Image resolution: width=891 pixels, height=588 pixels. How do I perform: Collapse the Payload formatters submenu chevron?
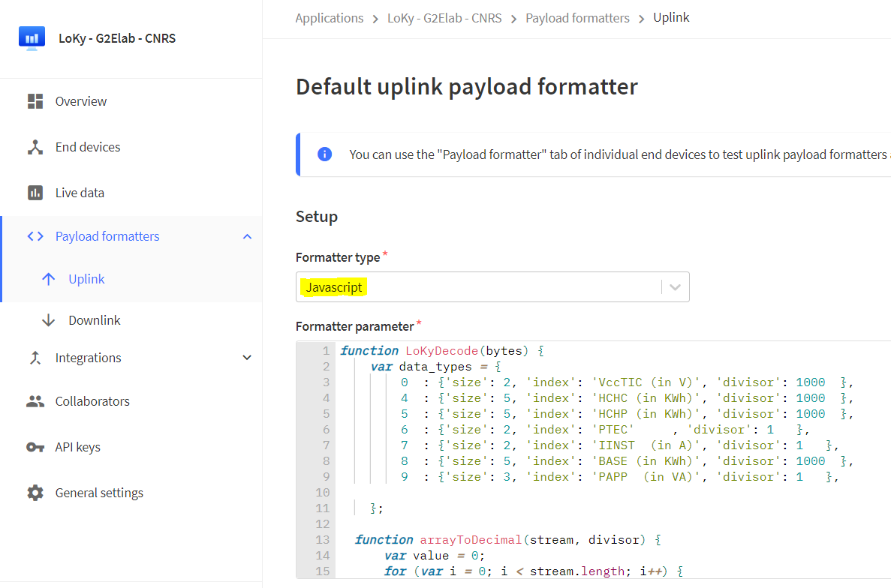[247, 237]
